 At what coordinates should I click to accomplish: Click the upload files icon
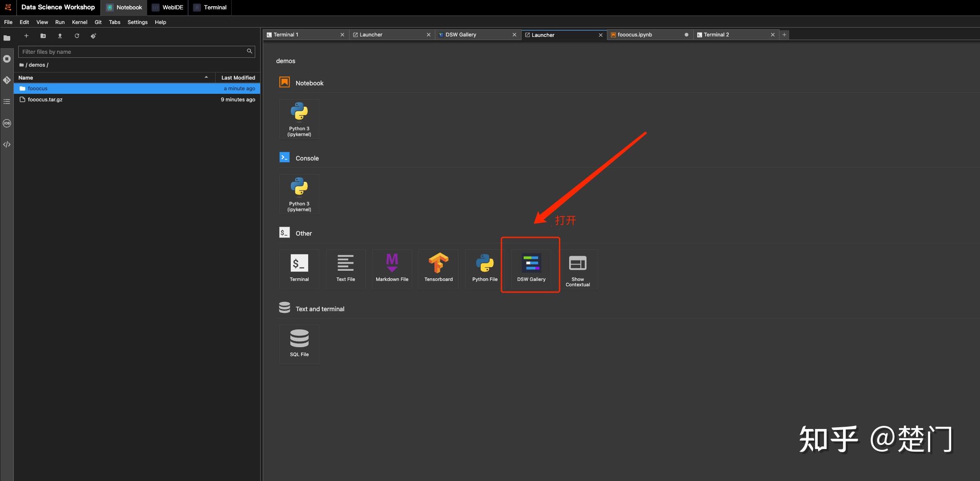coord(60,36)
